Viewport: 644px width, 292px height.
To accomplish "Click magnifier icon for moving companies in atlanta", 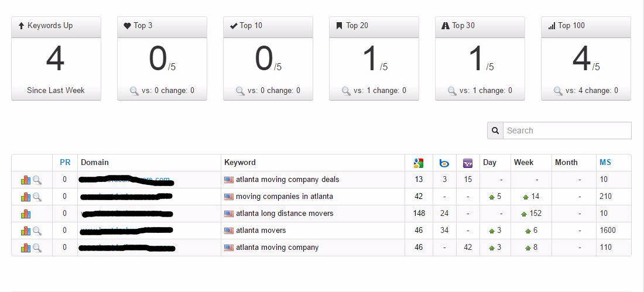I will pos(37,197).
